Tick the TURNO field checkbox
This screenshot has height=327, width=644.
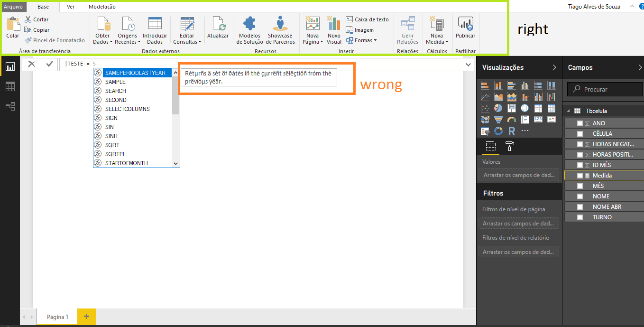tap(580, 217)
